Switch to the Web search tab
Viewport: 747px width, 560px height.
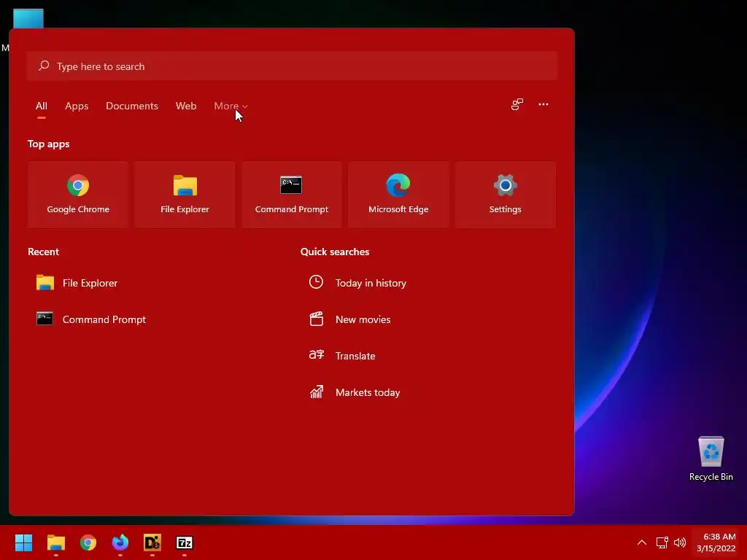click(x=186, y=106)
